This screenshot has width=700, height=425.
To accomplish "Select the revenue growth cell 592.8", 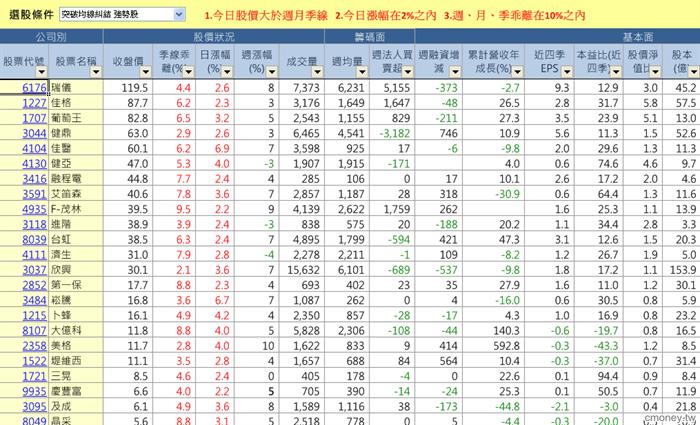I will 493,346.
